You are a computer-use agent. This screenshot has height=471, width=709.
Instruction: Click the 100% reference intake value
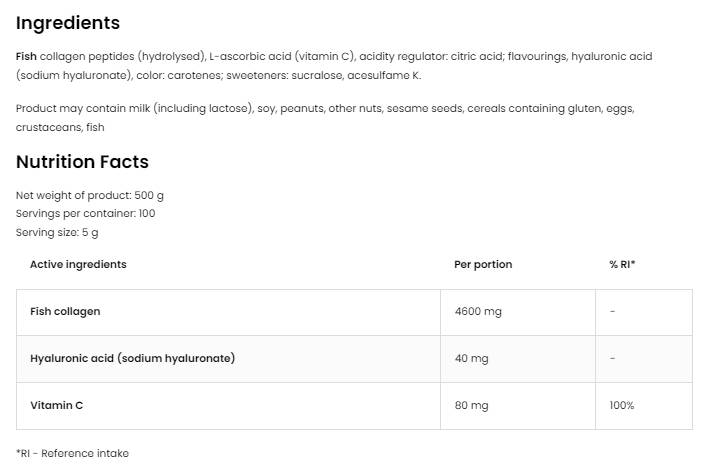pos(621,405)
